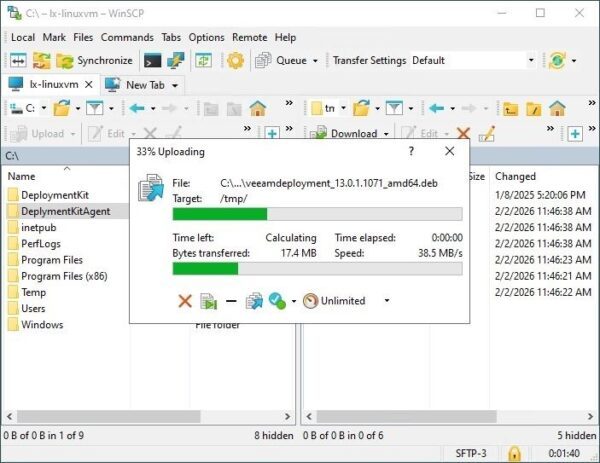600x463 pixels.
Task: Open the Help menu
Action: pos(285,37)
